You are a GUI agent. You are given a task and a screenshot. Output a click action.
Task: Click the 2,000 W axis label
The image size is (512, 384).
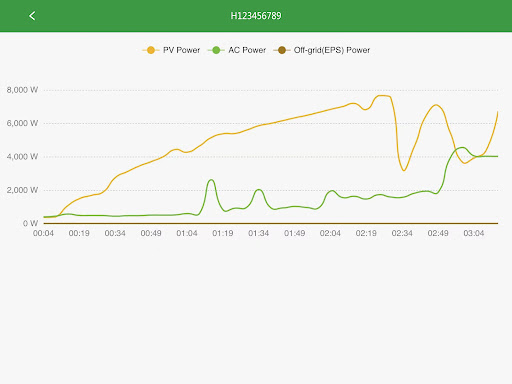(x=22, y=190)
